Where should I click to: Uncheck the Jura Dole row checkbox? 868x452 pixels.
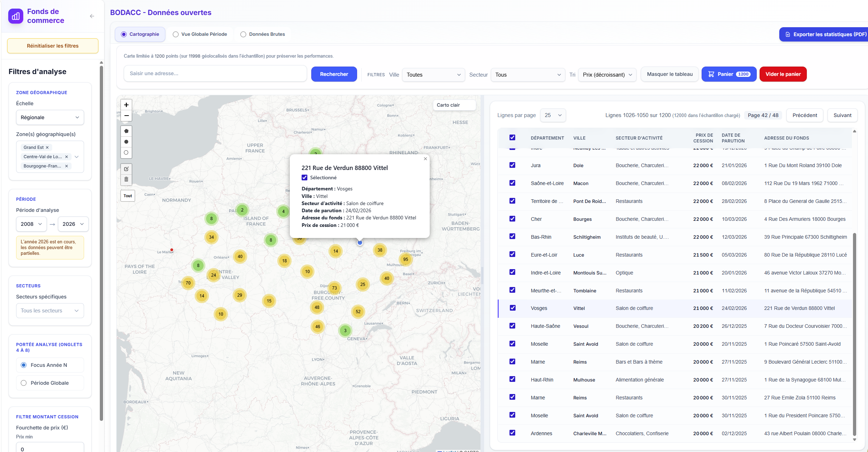click(512, 165)
